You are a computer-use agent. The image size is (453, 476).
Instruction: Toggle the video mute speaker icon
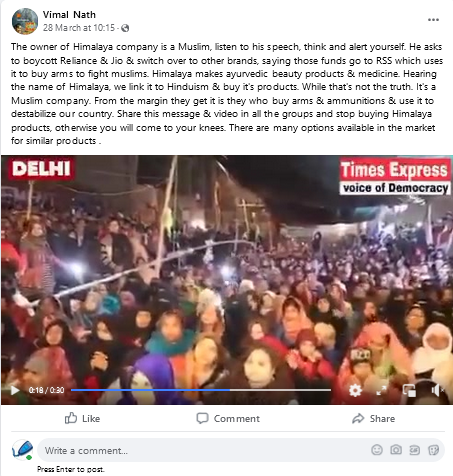pyautogui.click(x=437, y=390)
